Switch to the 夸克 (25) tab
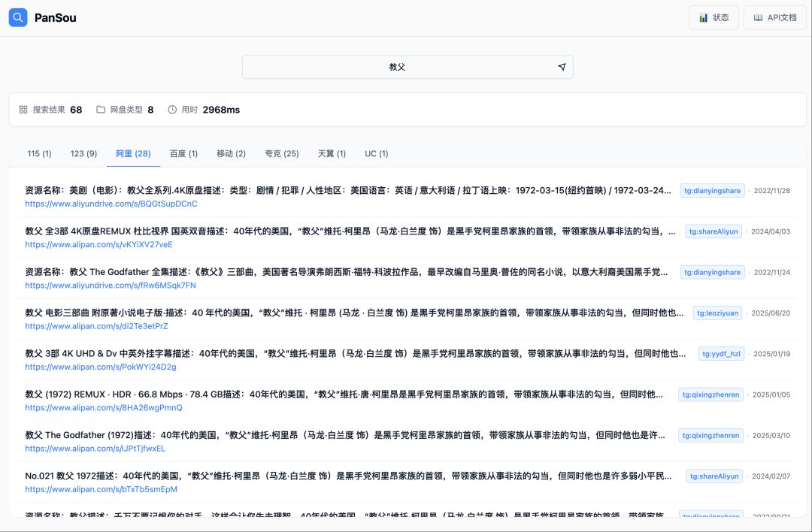This screenshot has width=812, height=532. coord(282,153)
